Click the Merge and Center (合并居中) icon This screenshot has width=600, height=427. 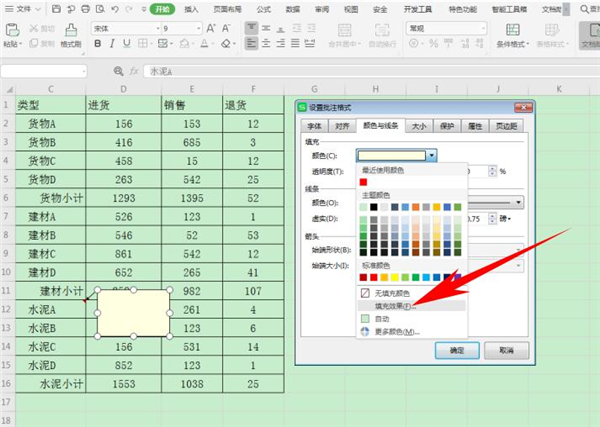coord(347,33)
